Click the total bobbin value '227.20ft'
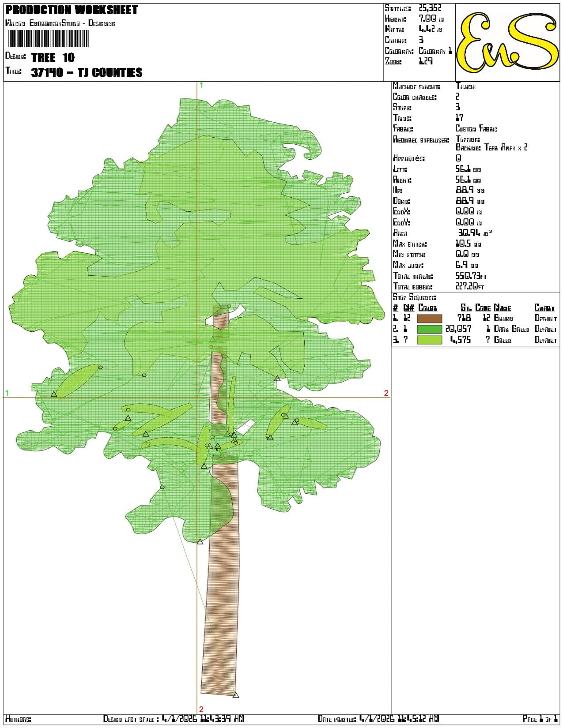Image resolution: width=563 pixels, height=728 pixels. click(470, 286)
